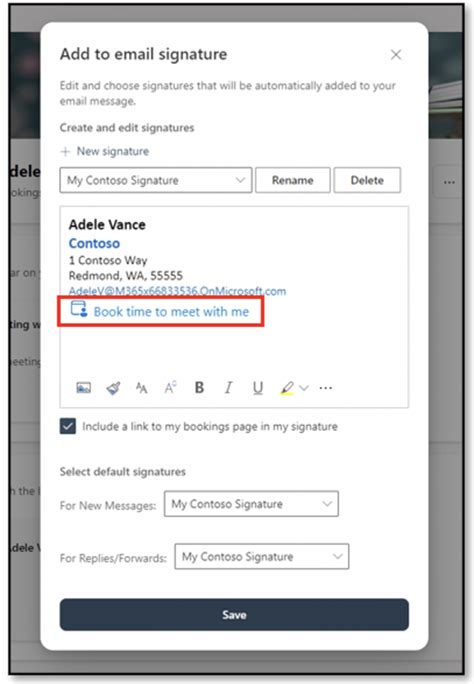Image resolution: width=474 pixels, height=684 pixels.
Task: Click the Rename button
Action: pos(293,180)
